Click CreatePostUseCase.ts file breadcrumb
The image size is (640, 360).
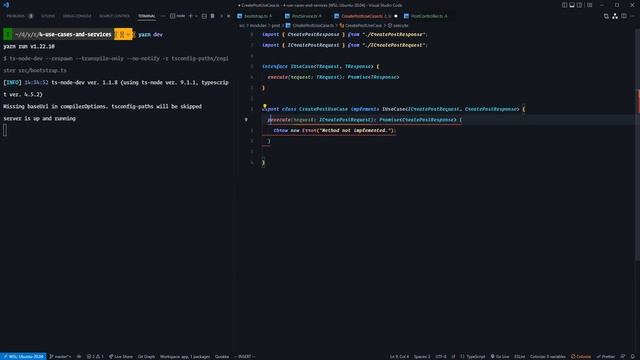pyautogui.click(x=310, y=25)
